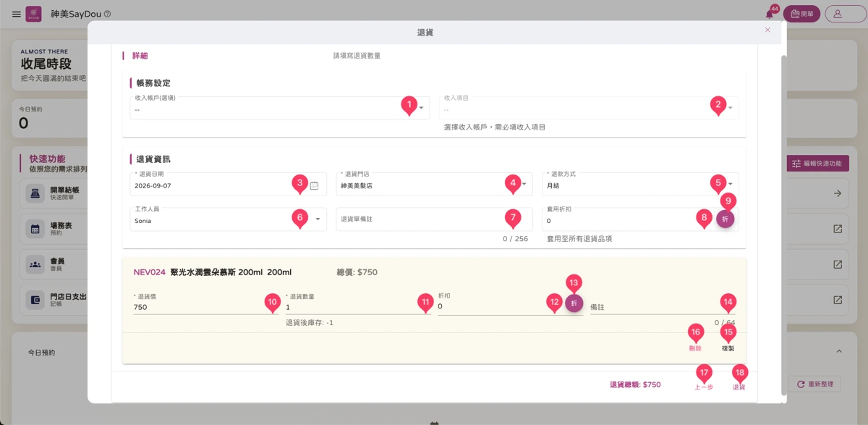
Task: Open the calendar picker for 退貨日期
Action: click(x=314, y=185)
